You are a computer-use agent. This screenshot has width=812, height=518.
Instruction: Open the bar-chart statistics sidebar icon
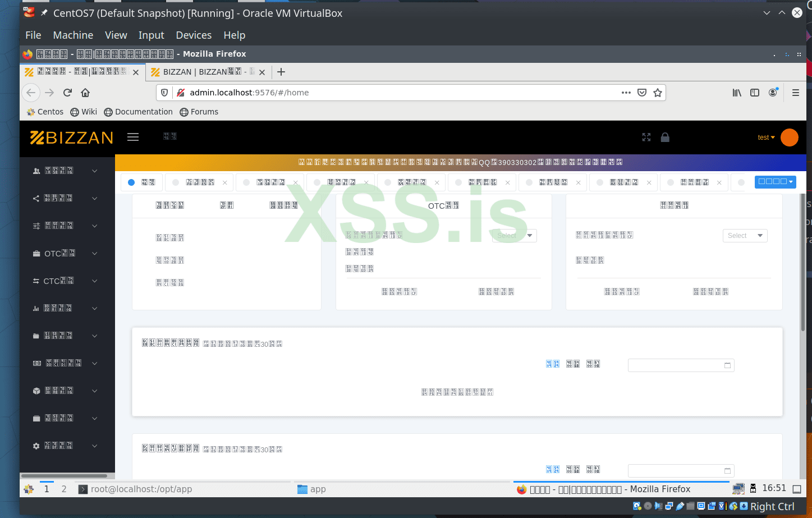35,308
